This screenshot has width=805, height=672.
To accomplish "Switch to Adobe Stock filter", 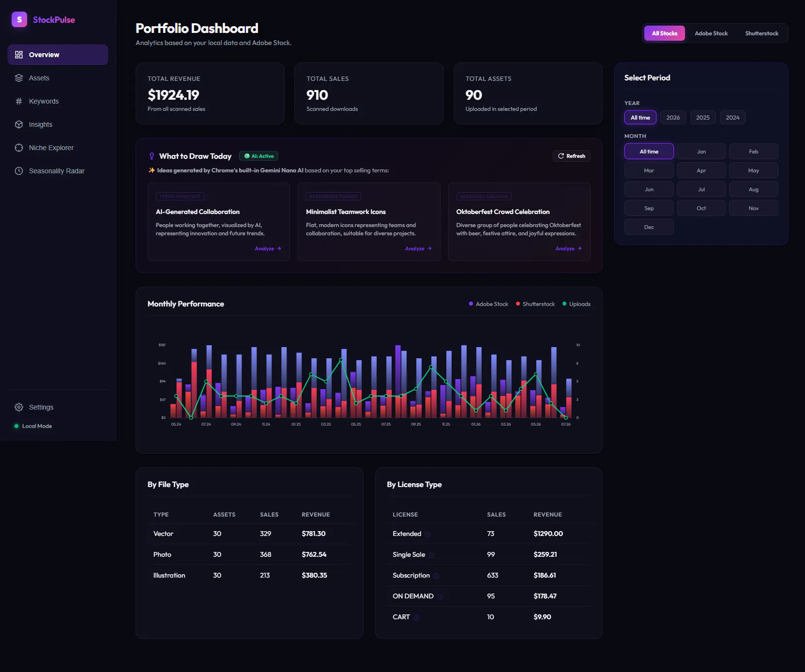I will pyautogui.click(x=711, y=33).
